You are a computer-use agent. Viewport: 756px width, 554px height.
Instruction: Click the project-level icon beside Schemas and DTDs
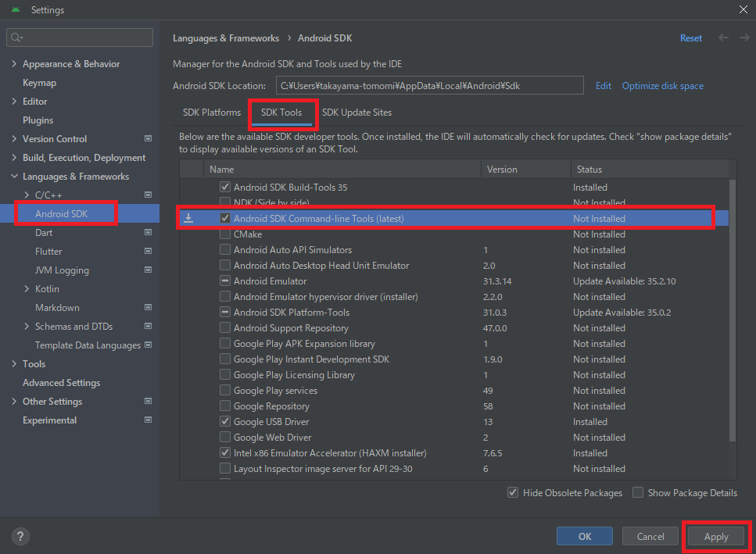148,326
